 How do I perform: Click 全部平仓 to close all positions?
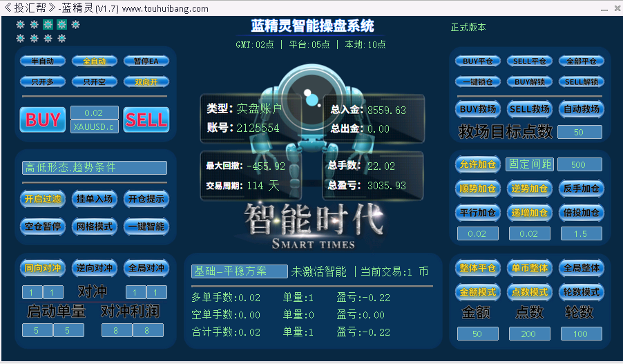[582, 61]
